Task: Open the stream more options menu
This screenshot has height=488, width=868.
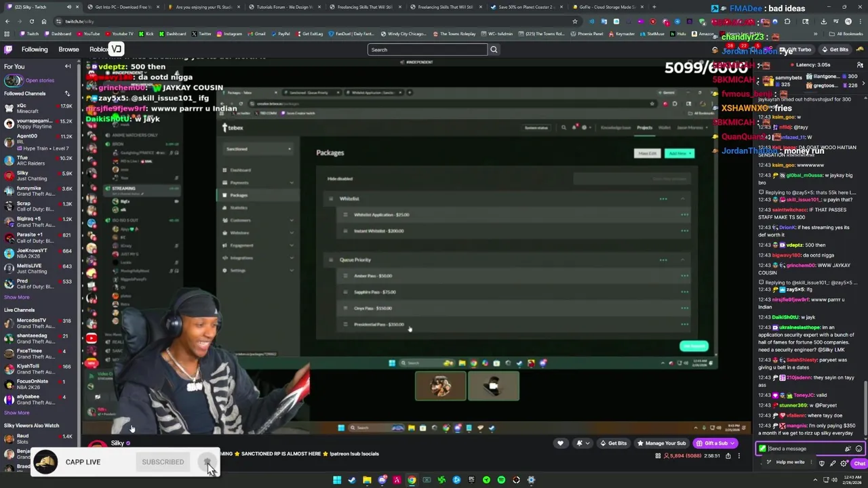Action: pos(739,456)
